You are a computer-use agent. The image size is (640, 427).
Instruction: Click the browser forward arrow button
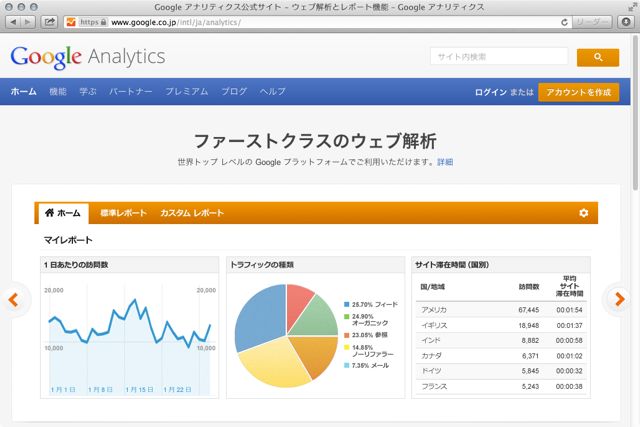click(x=28, y=22)
